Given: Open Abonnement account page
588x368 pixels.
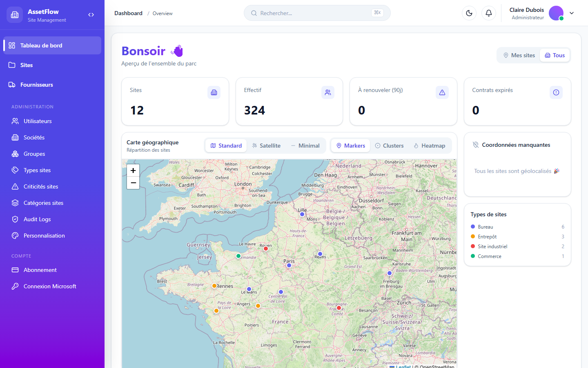Looking at the screenshot, I should click(52, 270).
